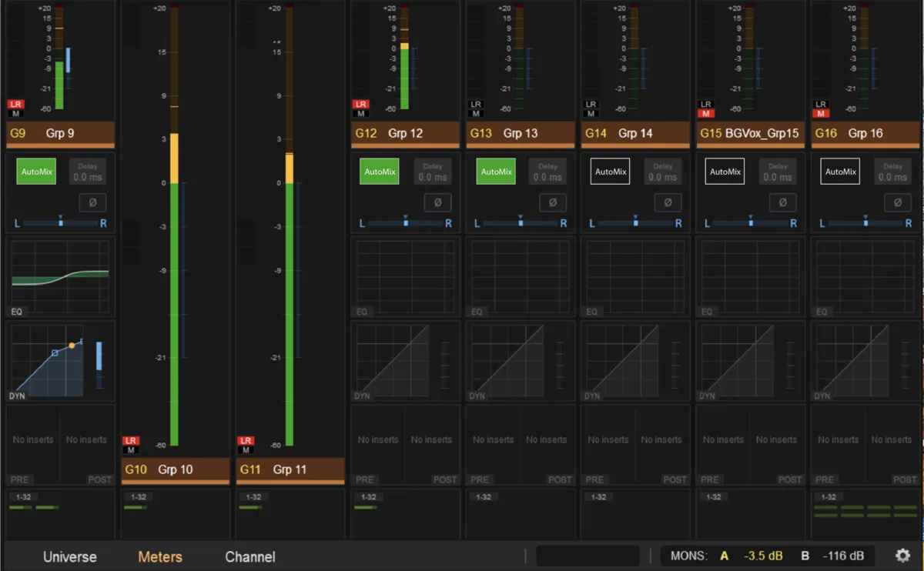Open POST insert slot on Grp 16
Viewport: 924px width, 571px height.
tap(892, 446)
